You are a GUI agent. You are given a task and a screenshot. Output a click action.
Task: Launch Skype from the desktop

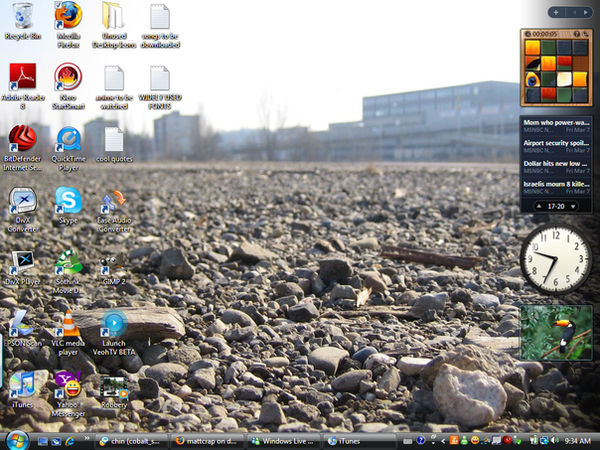pos(68,205)
